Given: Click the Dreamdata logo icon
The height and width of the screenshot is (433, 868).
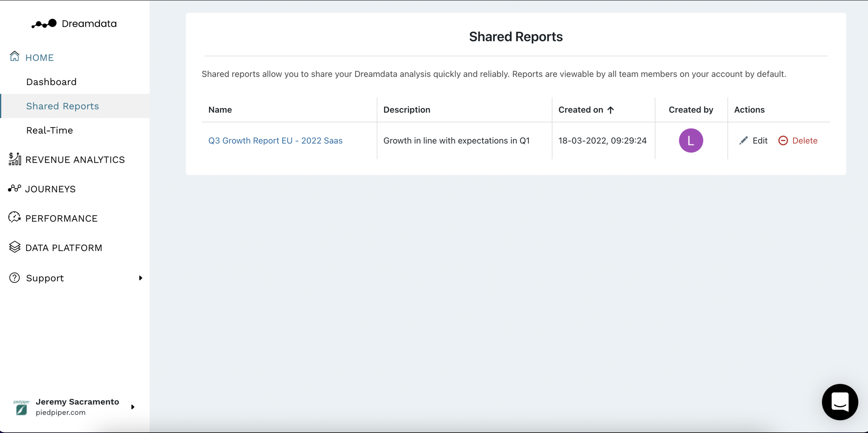Looking at the screenshot, I should point(44,24).
